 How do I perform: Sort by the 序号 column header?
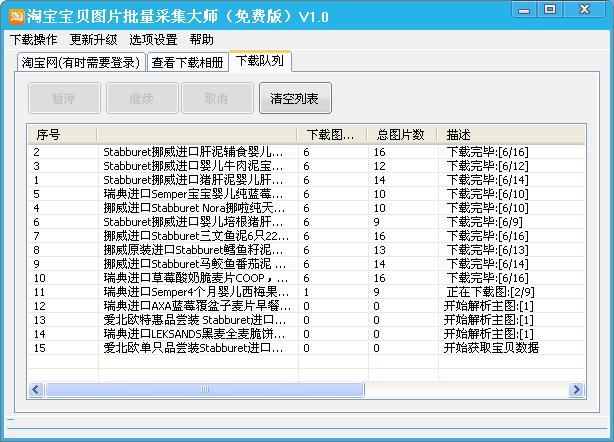point(60,134)
